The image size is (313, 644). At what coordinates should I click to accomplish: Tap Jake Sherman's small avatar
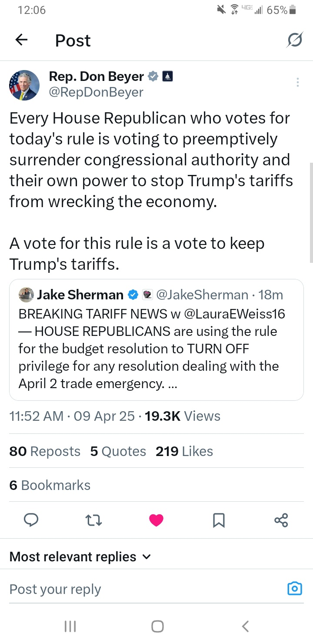[x=26, y=295]
